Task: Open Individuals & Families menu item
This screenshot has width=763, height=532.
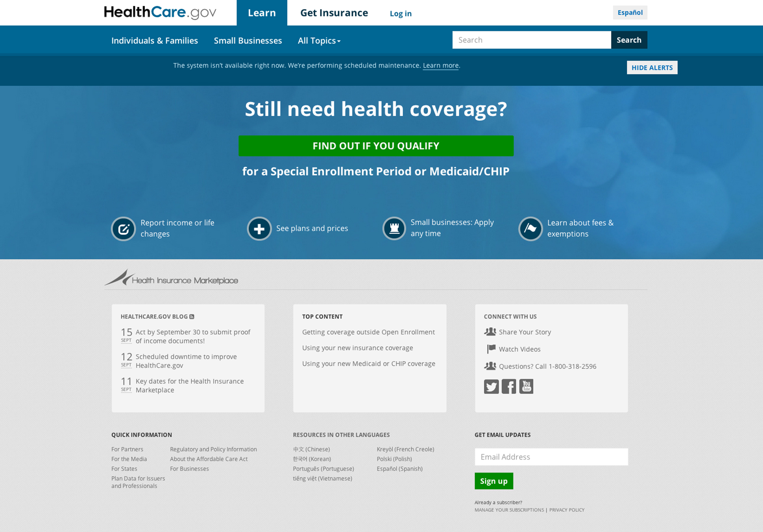Action: (x=155, y=40)
